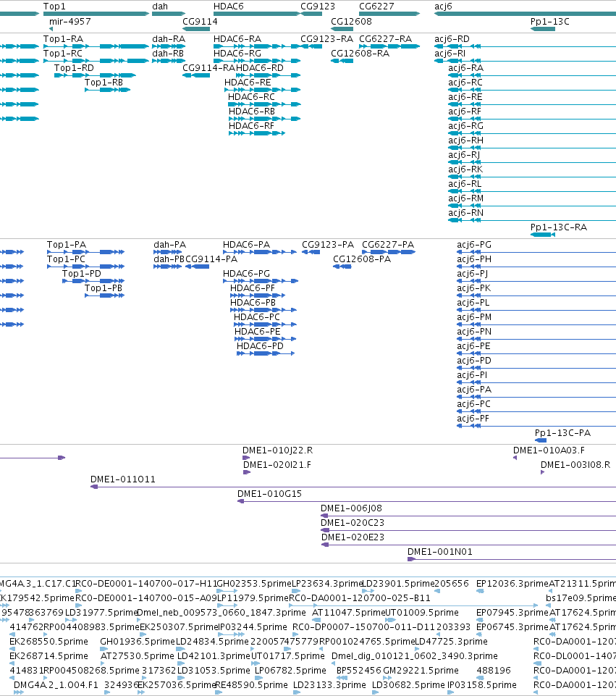The width and height of the screenshot is (616, 696).
Task: Click the Pp1-13C gene label
Action: tap(550, 21)
